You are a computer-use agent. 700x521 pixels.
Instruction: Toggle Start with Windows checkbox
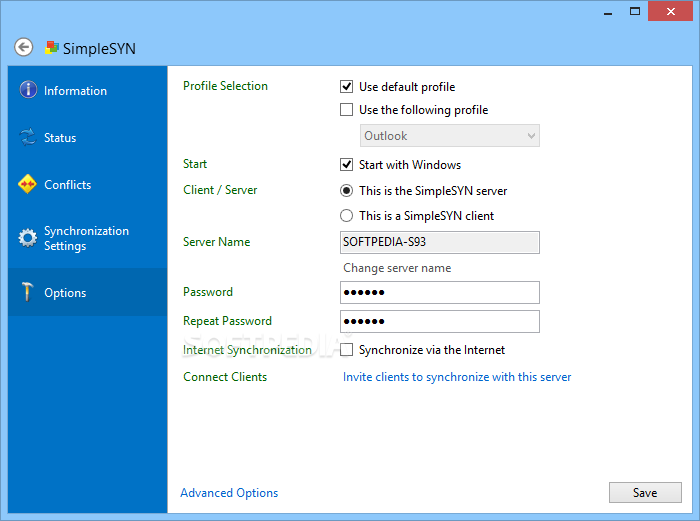click(346, 165)
